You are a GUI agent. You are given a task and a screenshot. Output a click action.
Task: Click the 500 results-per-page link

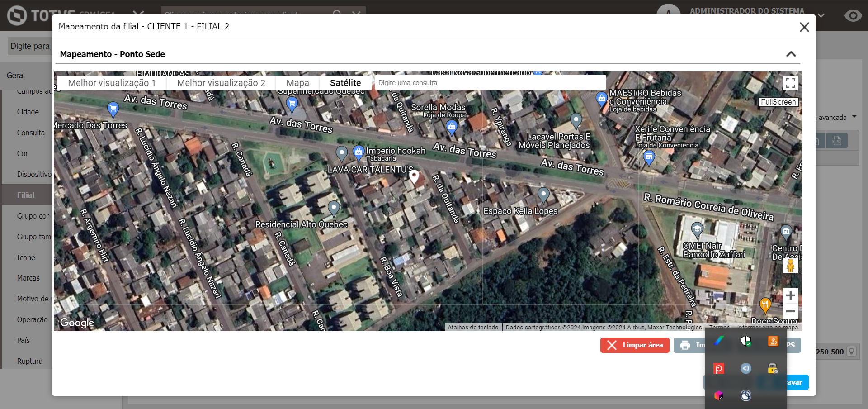pyautogui.click(x=837, y=352)
